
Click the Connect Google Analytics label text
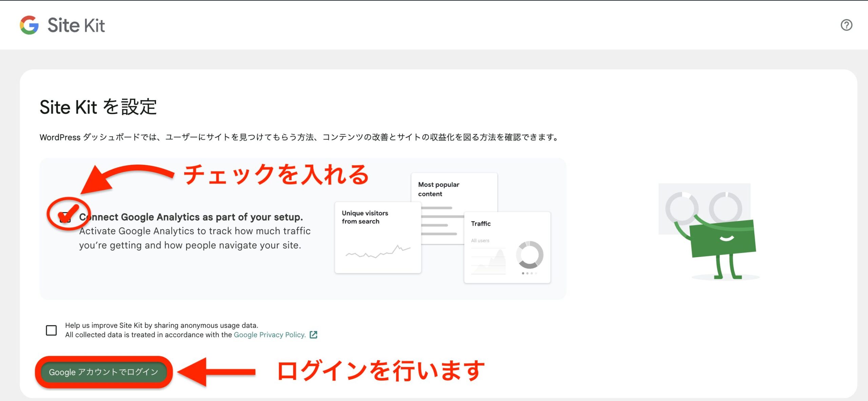pos(191,217)
